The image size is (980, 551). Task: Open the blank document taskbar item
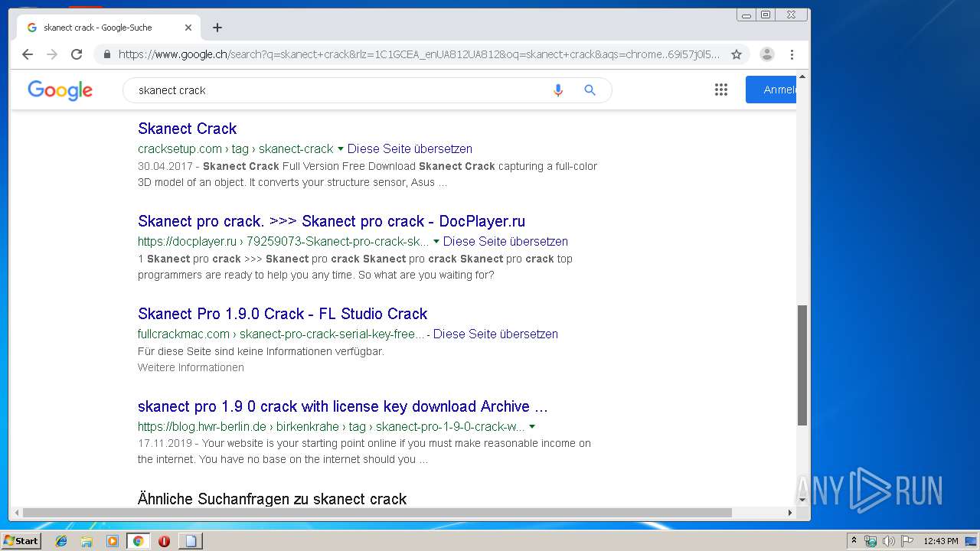[x=191, y=541]
